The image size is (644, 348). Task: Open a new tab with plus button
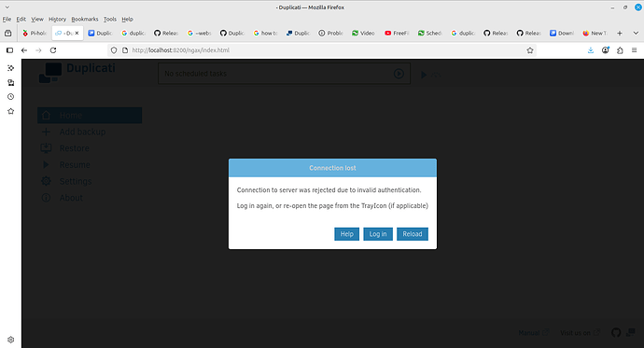coord(620,33)
